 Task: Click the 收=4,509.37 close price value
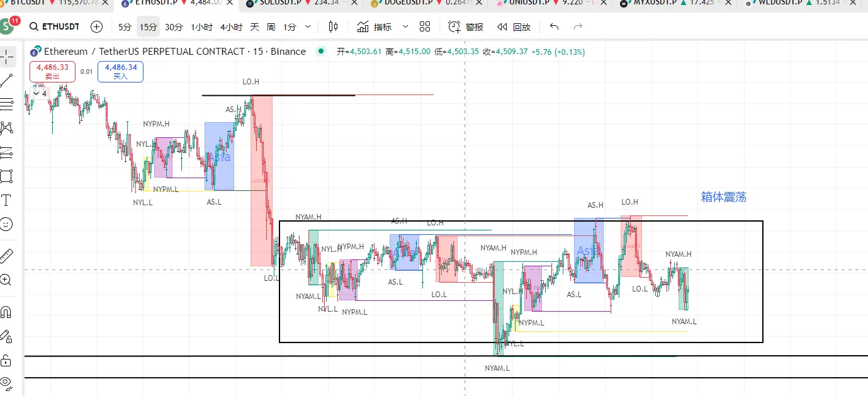[x=507, y=52]
